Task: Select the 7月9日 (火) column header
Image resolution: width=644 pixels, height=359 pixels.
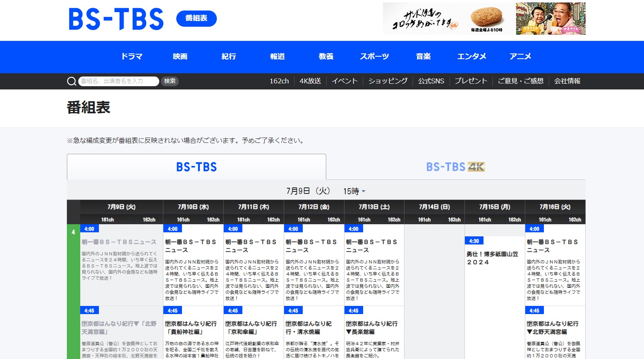Action: 122,207
